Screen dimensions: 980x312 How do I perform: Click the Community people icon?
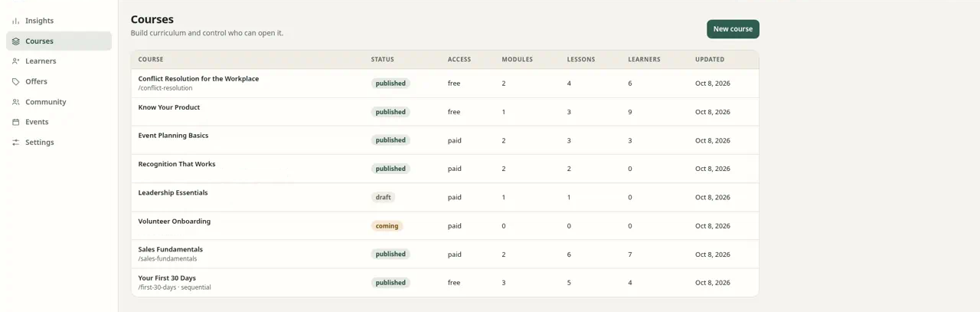(x=16, y=102)
